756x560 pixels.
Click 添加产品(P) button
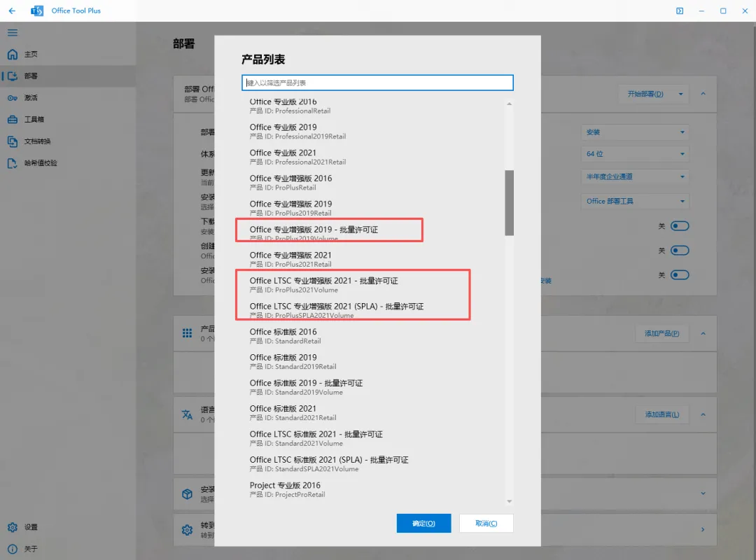(662, 333)
